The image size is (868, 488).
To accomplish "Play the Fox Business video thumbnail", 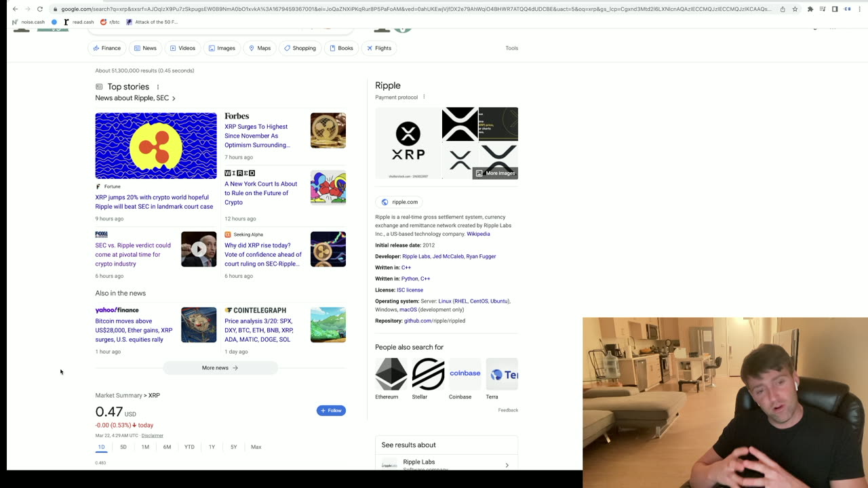I will click(x=199, y=249).
